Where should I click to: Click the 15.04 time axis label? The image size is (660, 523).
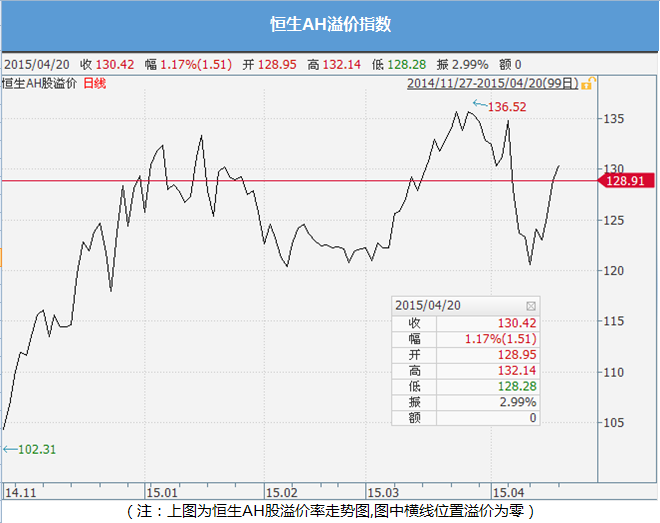coord(508,492)
